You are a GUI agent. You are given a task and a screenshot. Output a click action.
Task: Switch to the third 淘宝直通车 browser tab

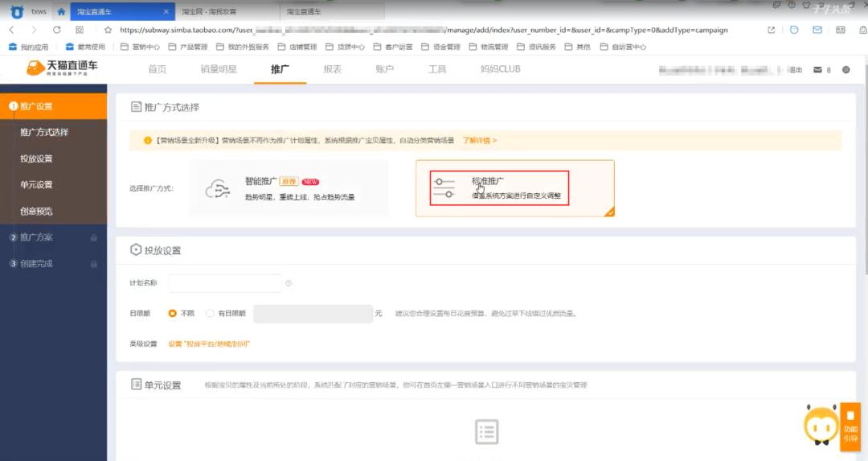(x=332, y=11)
